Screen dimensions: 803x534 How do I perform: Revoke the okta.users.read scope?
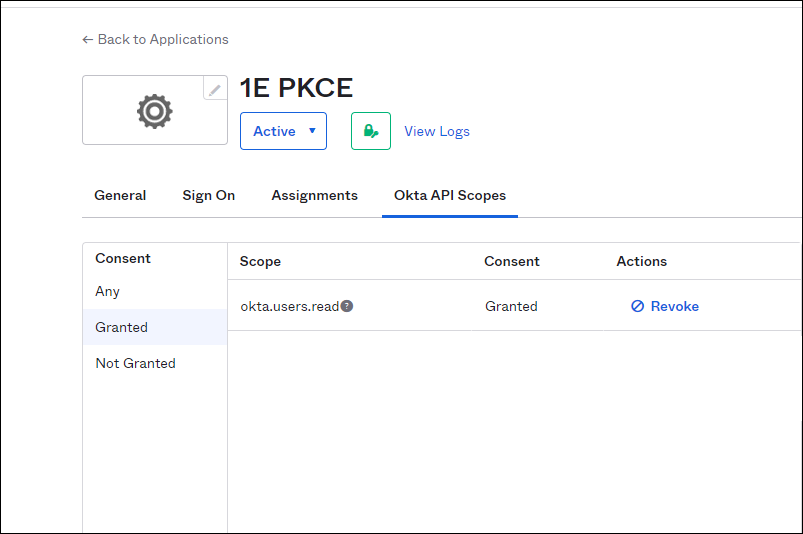tap(665, 306)
